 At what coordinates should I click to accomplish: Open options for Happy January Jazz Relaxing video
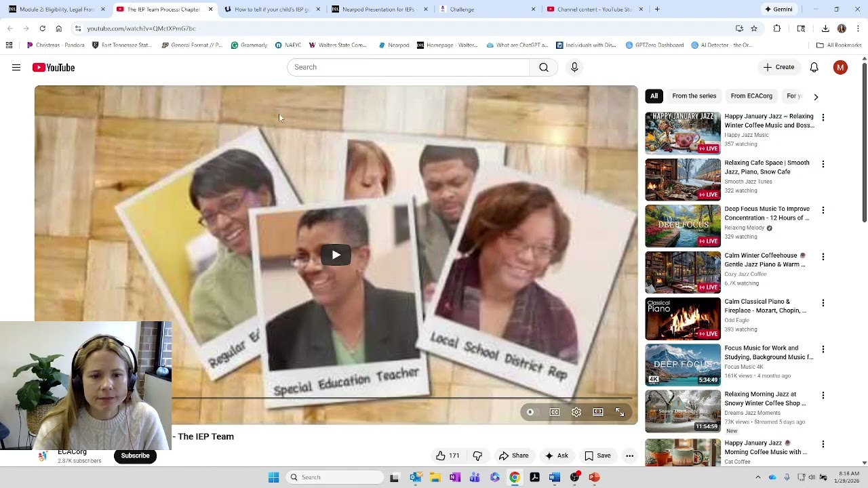click(823, 117)
